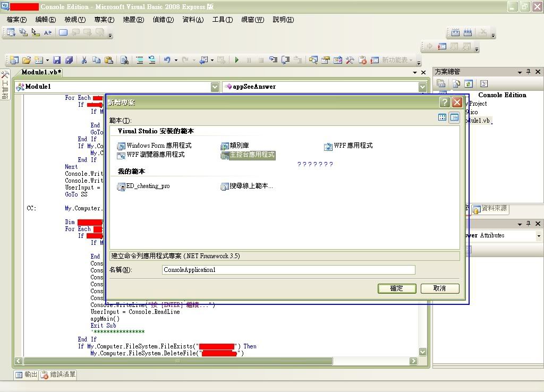The width and height of the screenshot is (544, 392).
Task: Cancel the dialog with the 取消 button
Action: (440, 288)
